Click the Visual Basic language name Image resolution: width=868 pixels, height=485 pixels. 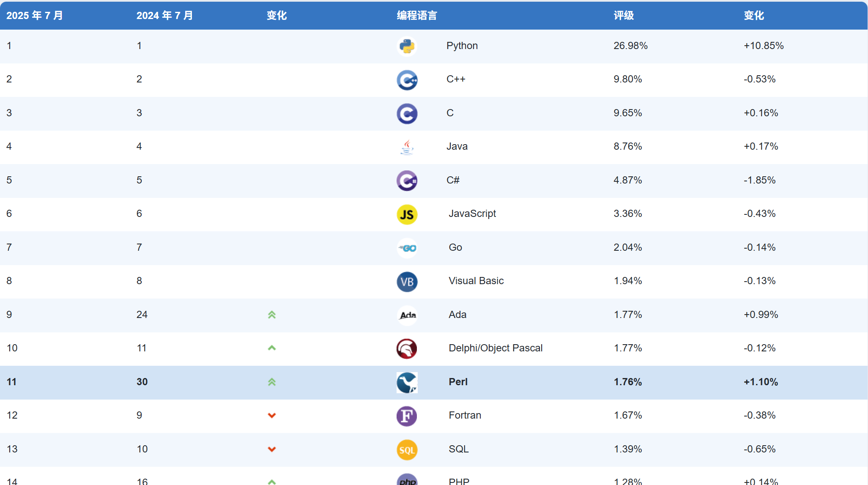[476, 281]
